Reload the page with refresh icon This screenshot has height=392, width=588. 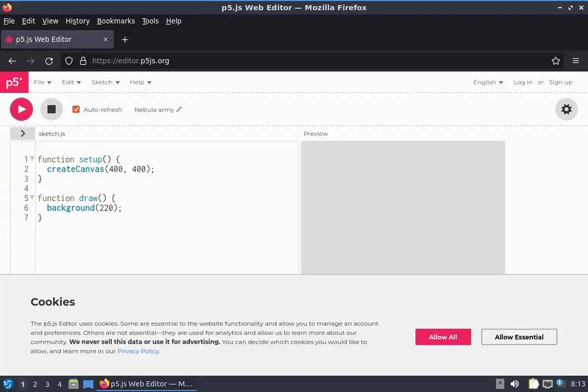click(49, 61)
